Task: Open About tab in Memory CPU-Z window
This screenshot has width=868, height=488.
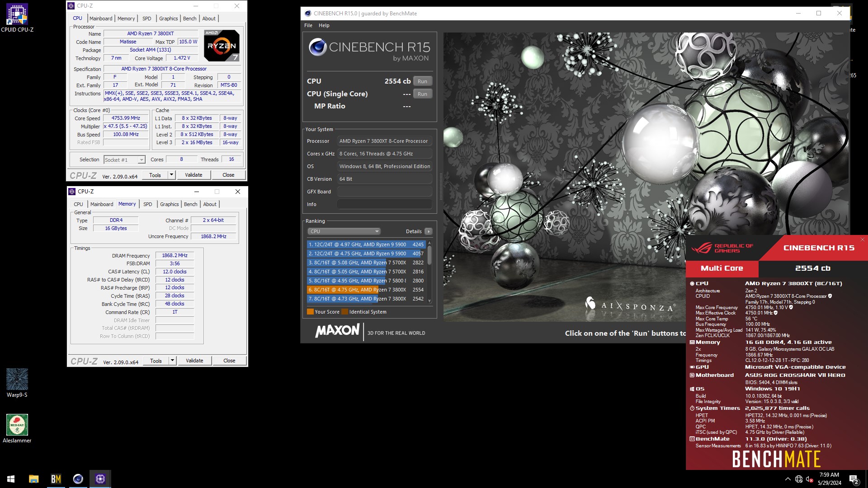Action: pyautogui.click(x=210, y=204)
